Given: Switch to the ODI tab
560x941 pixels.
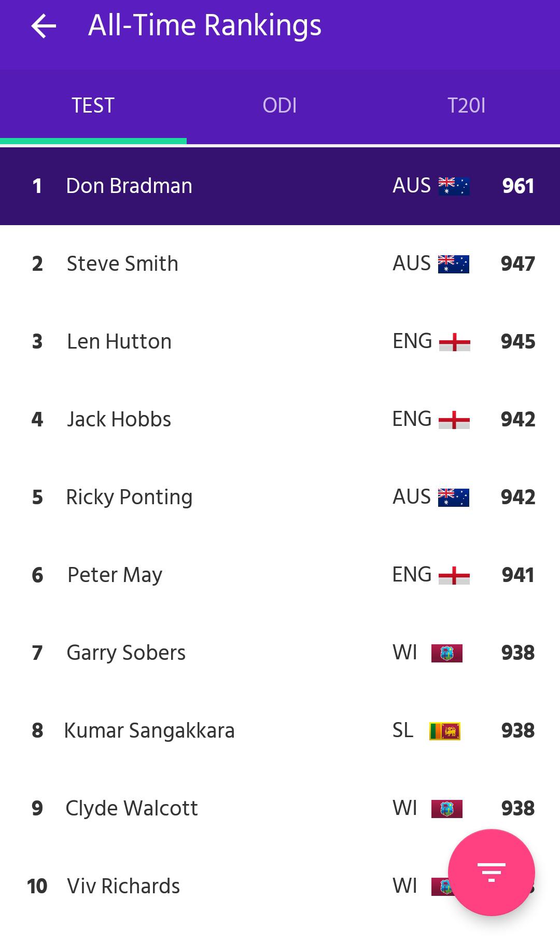Looking at the screenshot, I should 280,105.
